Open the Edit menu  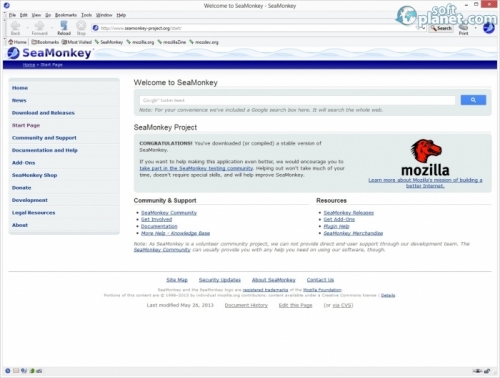coord(23,15)
